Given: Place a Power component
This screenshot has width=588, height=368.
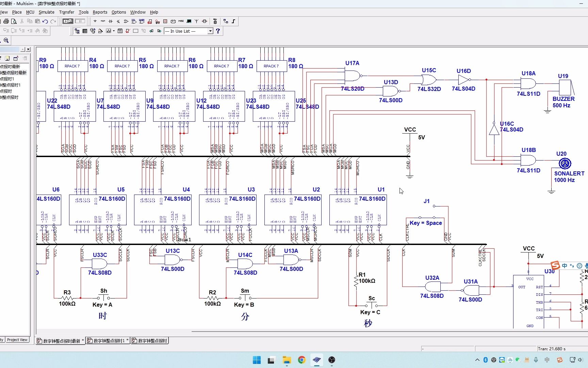Looking at the screenshot, I should pos(173,21).
